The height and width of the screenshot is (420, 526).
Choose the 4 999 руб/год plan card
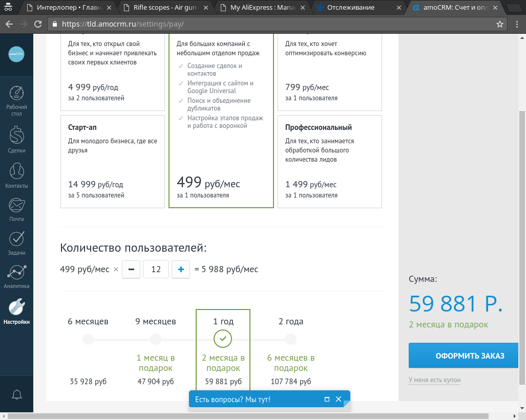[113, 72]
